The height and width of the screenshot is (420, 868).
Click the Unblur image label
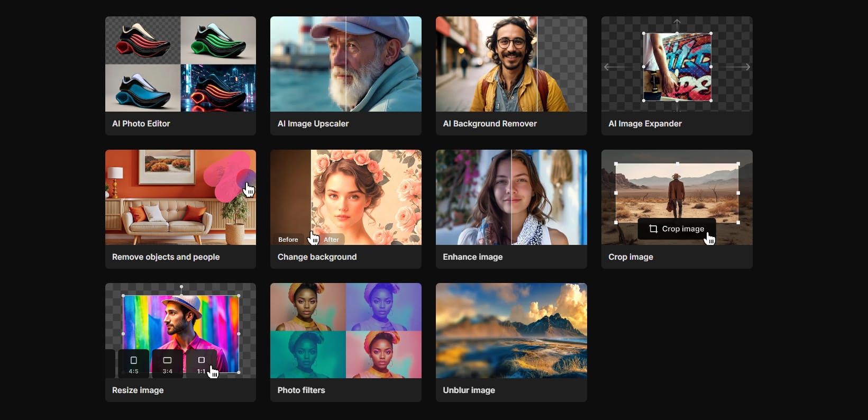click(x=469, y=390)
